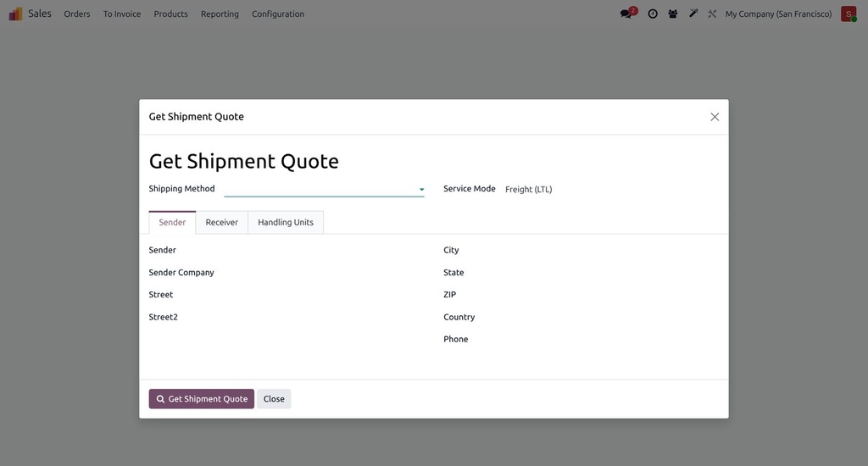The height and width of the screenshot is (466, 868).
Task: Open the activities clock icon
Action: pyautogui.click(x=653, y=14)
